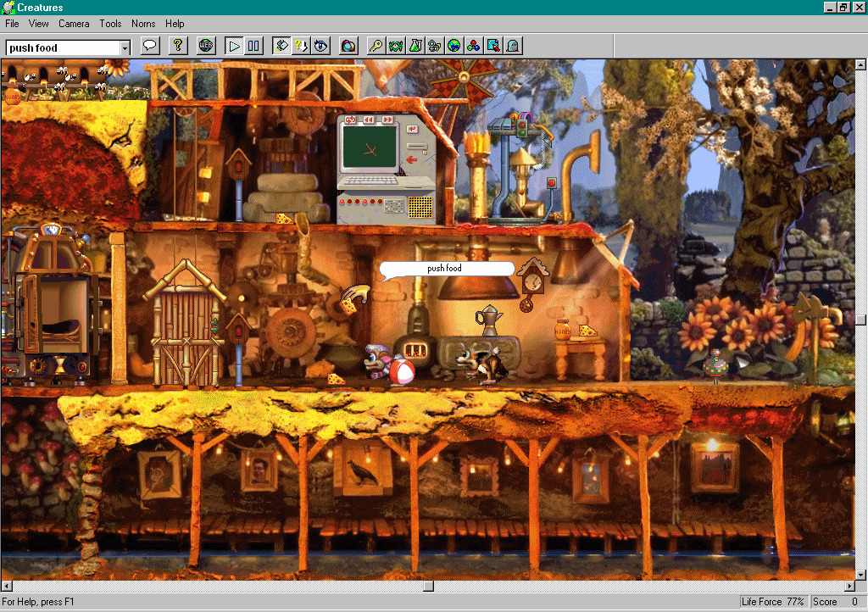
Task: Click the rewind button atop the computer
Action: (x=369, y=120)
